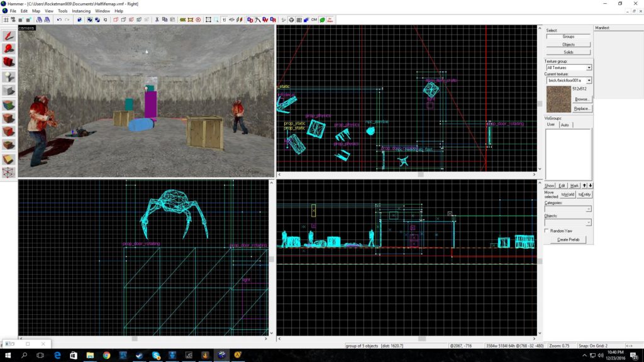Click the VisGroups move up arrow
644x362 pixels.
[x=584, y=185]
